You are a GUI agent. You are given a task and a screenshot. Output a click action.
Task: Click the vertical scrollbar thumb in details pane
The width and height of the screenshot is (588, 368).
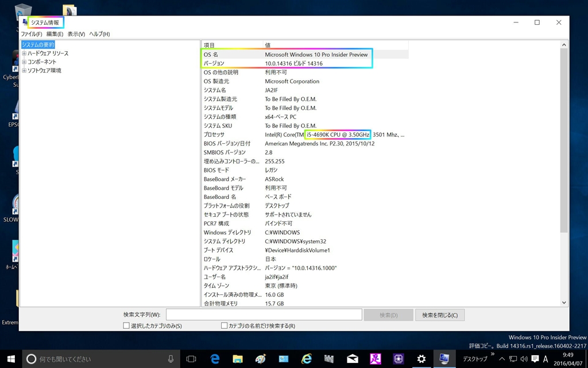[564, 140]
